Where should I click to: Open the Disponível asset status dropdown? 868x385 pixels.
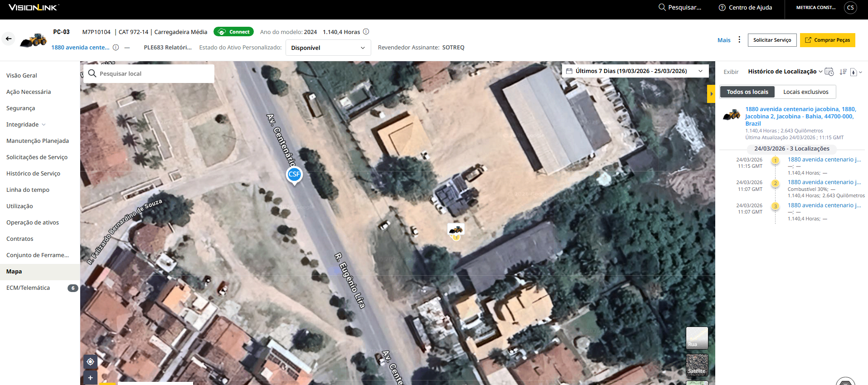[x=328, y=48]
